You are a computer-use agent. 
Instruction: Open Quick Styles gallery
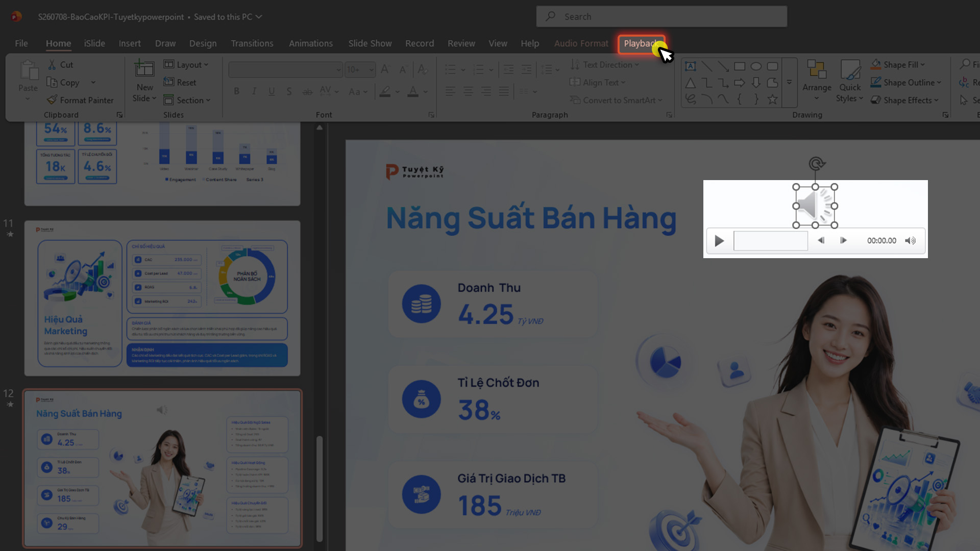point(850,80)
